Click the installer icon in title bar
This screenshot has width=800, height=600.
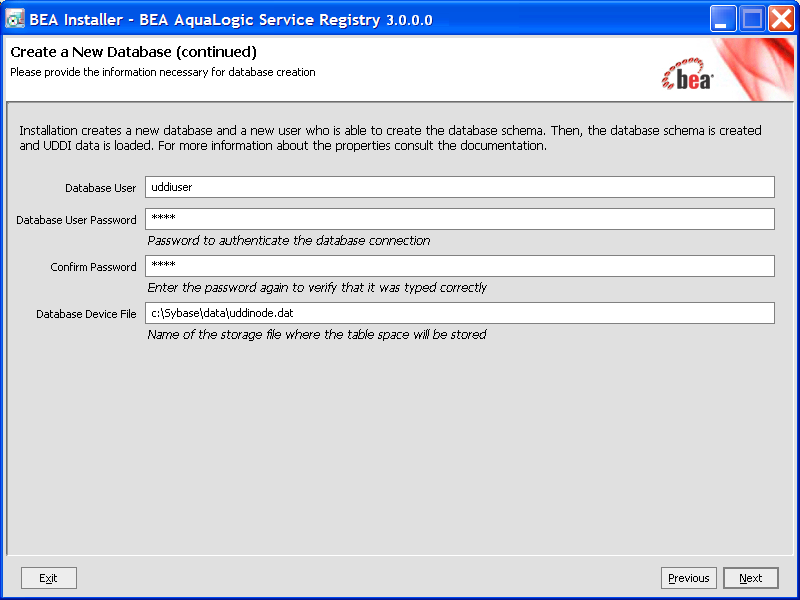(15, 19)
